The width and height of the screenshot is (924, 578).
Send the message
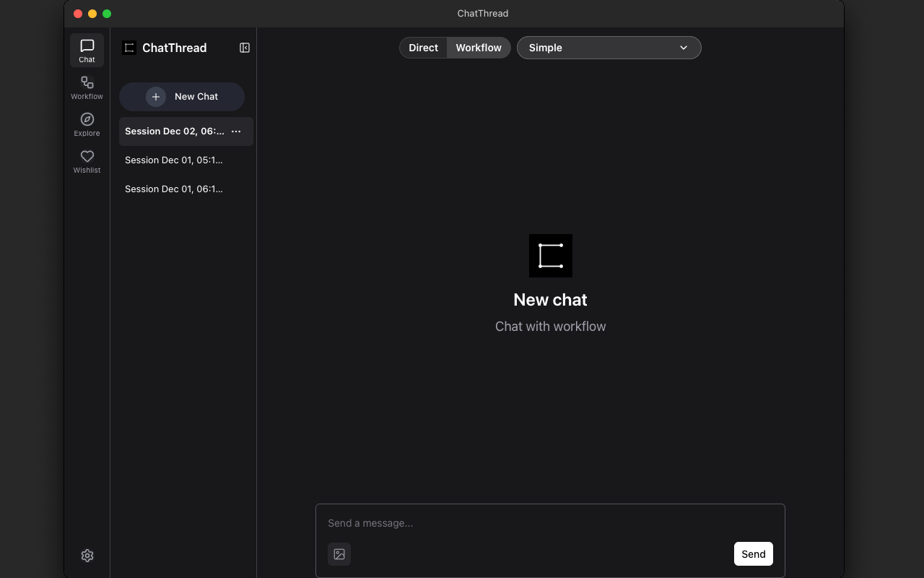tap(754, 554)
